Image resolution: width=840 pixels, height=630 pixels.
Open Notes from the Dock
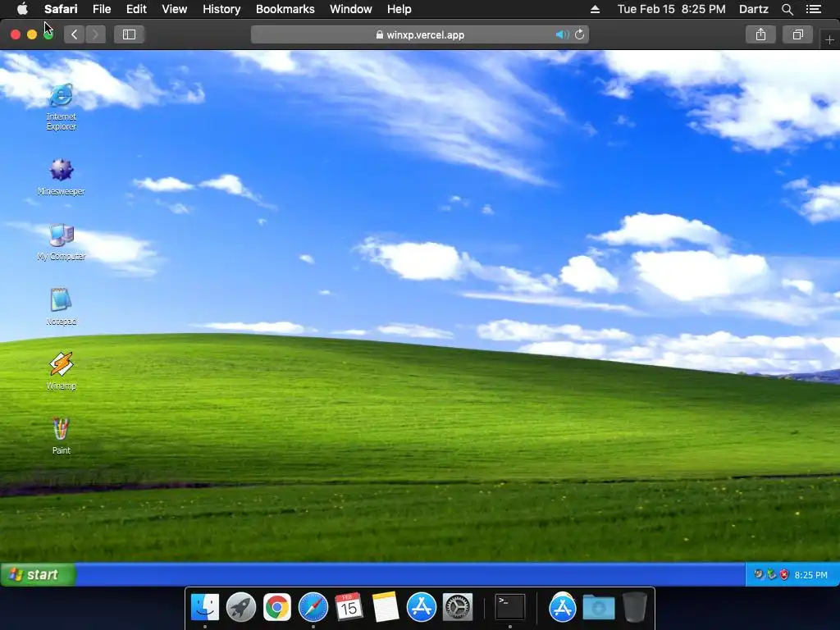[x=386, y=607]
